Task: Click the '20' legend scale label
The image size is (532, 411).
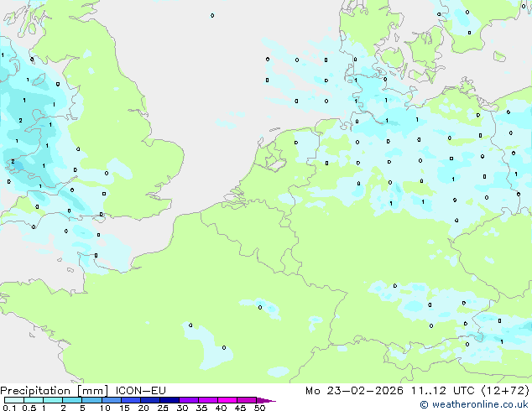Action: [143, 408]
